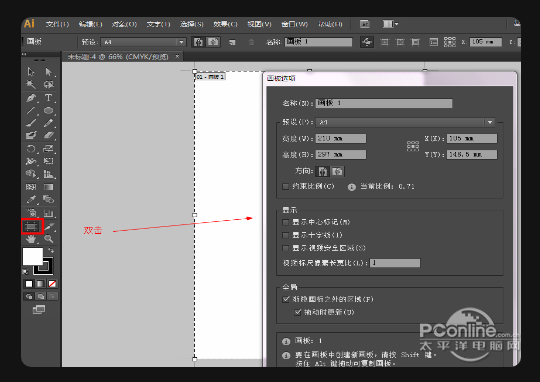Select the Symbol Sprayer tool
540x382 pixels.
[31, 213]
